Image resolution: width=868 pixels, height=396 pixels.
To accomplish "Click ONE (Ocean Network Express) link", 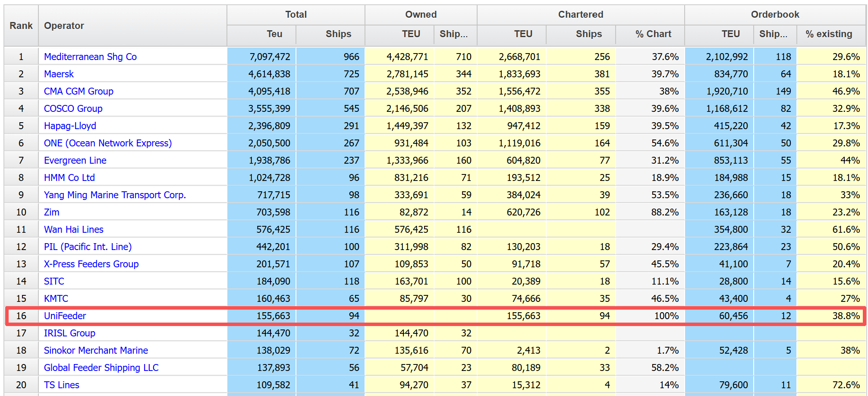I will pos(107,143).
